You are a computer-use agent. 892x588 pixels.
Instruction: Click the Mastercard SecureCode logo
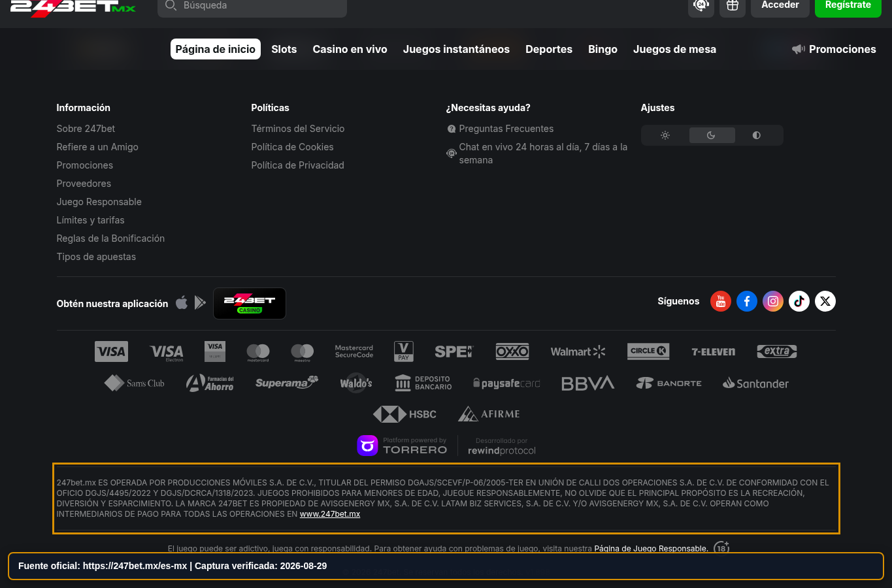(x=354, y=351)
